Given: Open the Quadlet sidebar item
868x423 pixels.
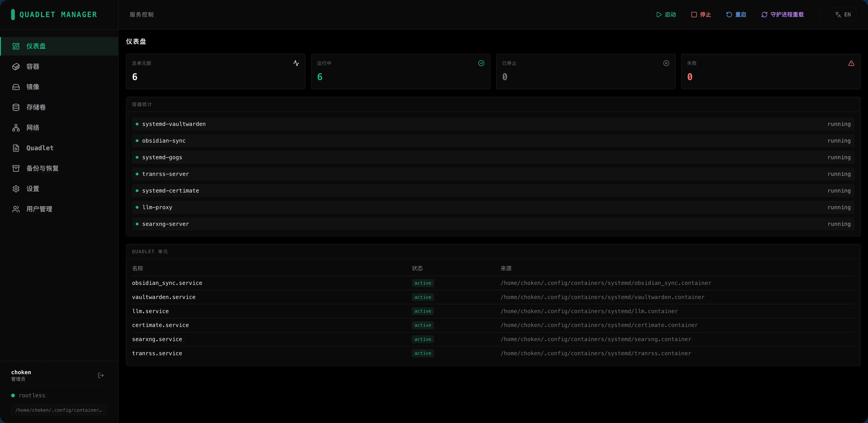Looking at the screenshot, I should (x=59, y=148).
